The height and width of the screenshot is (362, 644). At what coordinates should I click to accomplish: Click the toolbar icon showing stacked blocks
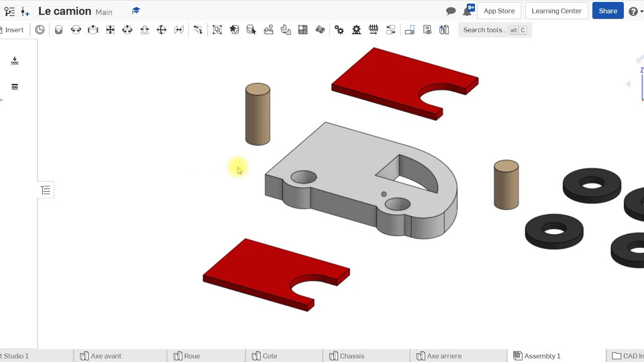pos(269,30)
